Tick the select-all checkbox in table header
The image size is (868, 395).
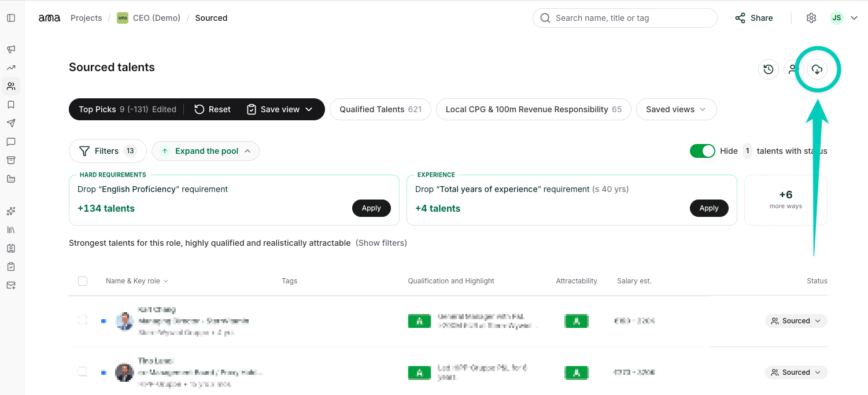coord(83,281)
